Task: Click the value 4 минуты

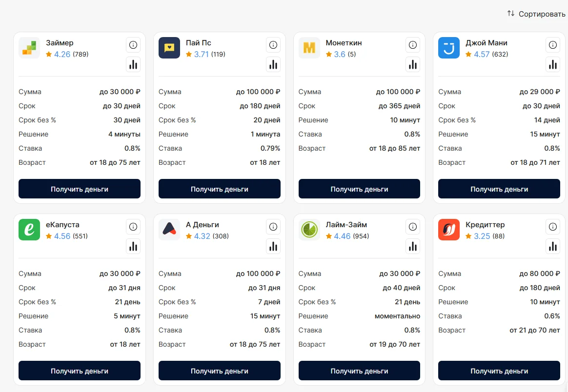Action: (x=124, y=134)
